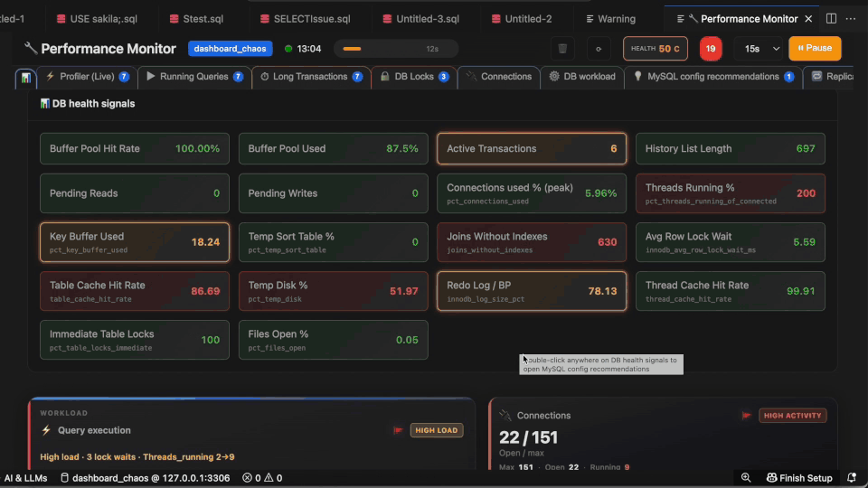Image resolution: width=868 pixels, height=488 pixels.
Task: Pause the performance monitoring
Action: pyautogui.click(x=815, y=48)
